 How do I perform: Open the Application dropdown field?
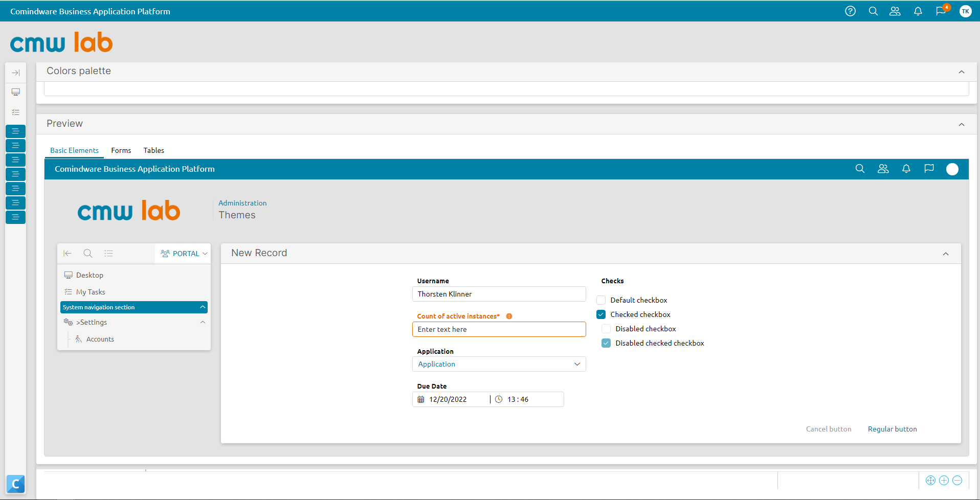click(x=499, y=364)
